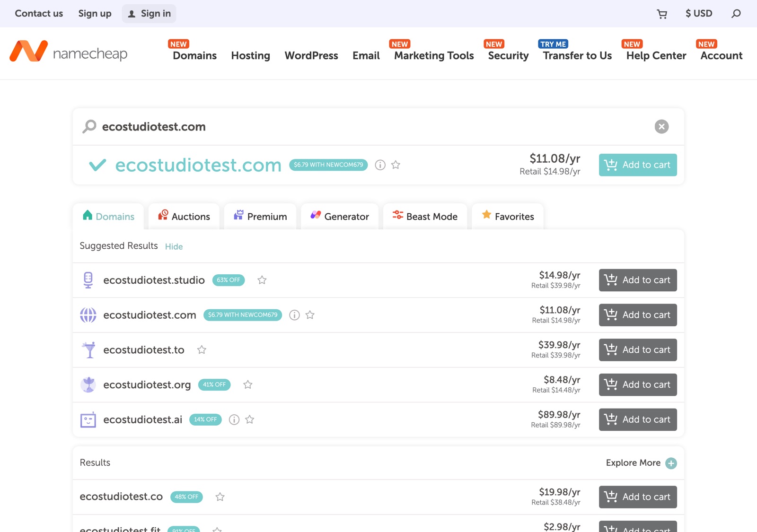Click the 14% OFF badge
This screenshot has width=757, height=532.
205,419
